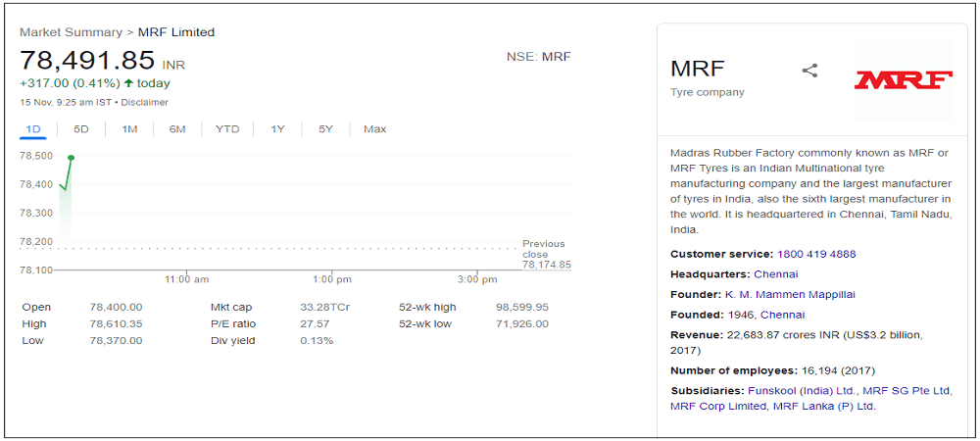Click the 52-wk high value 98,599.95
This screenshot has height=441, width=980.
tap(522, 308)
